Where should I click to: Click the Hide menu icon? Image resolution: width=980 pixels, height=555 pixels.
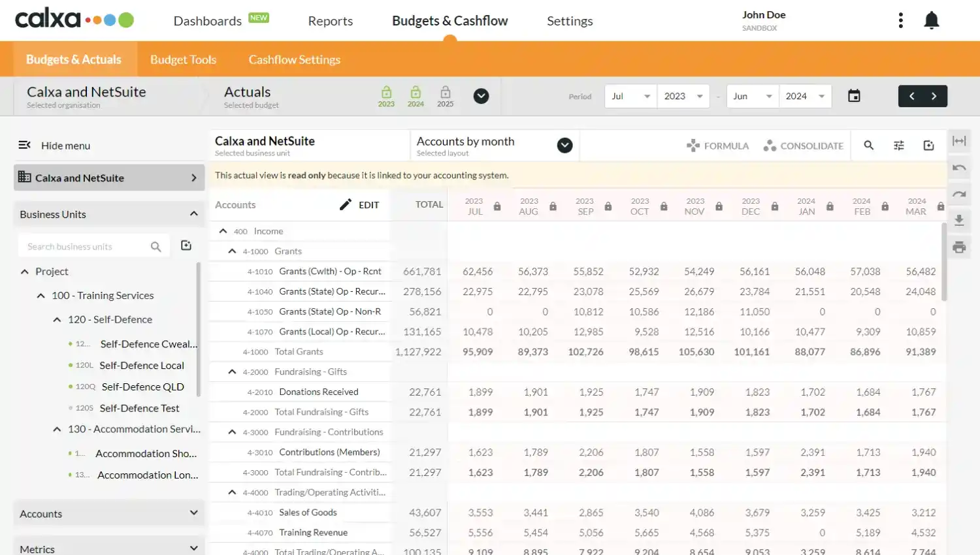coord(25,145)
